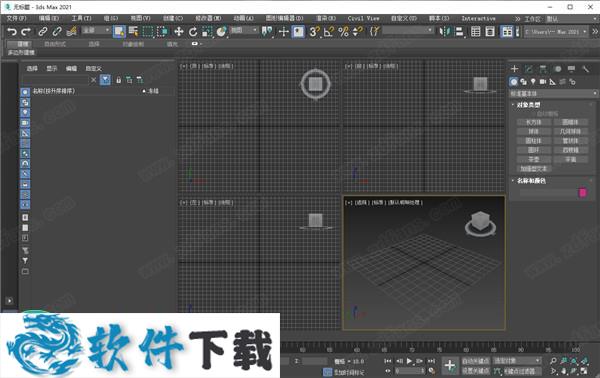Click the object name input field
The height and width of the screenshot is (378, 600).
point(548,193)
